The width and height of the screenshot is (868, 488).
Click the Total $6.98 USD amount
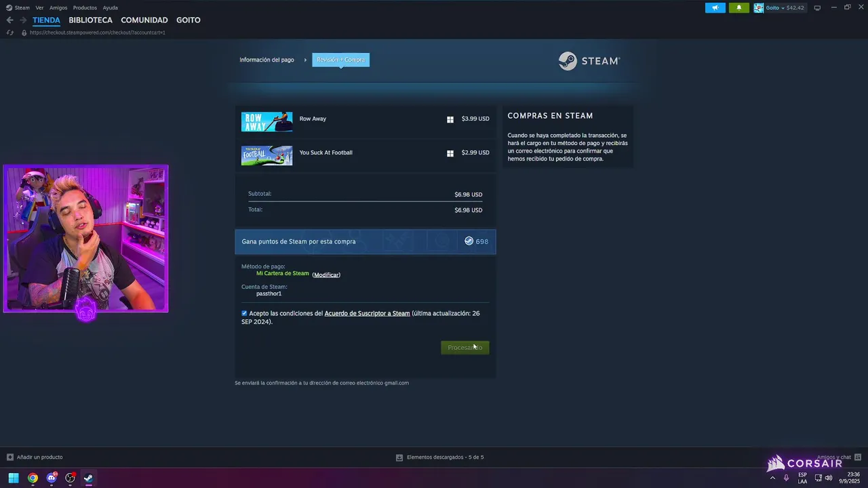coord(469,210)
